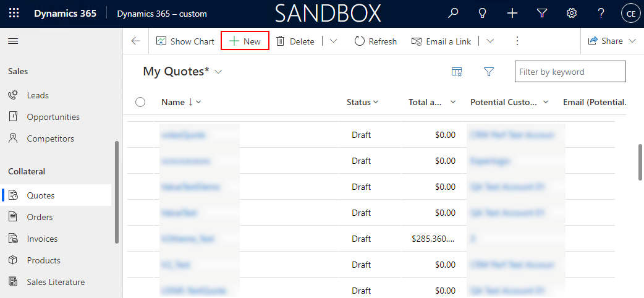Click the edit columns icon
The width and height of the screenshot is (644, 298).
pos(457,72)
